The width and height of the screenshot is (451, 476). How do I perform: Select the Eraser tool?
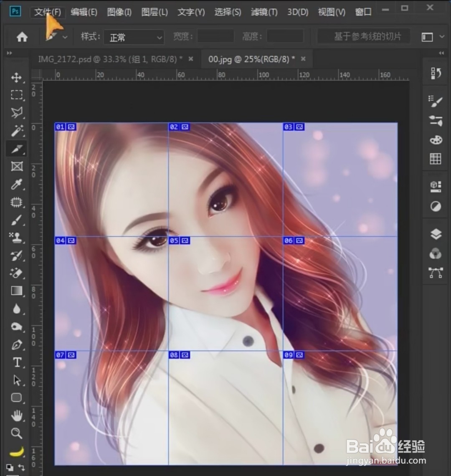tap(16, 273)
